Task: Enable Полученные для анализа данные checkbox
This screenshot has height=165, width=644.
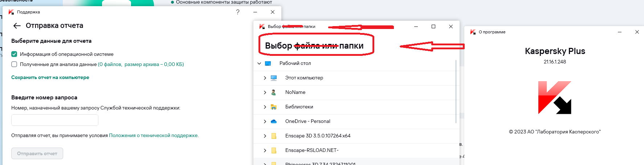Action: pos(14,64)
